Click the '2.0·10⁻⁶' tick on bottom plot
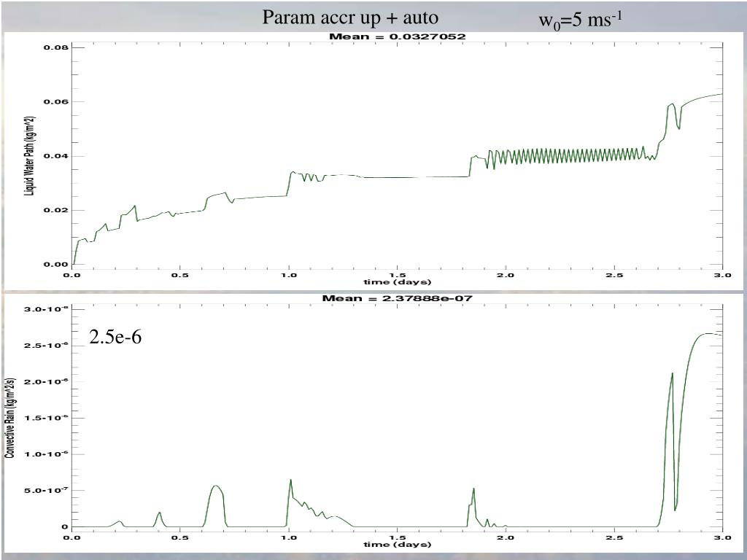 pyautogui.click(x=46, y=381)
